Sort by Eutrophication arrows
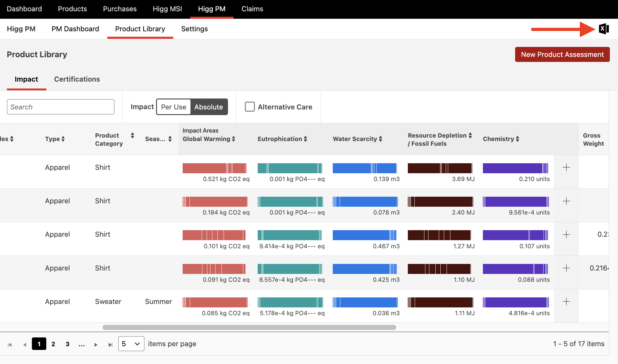This screenshot has height=364, width=618. [306, 139]
